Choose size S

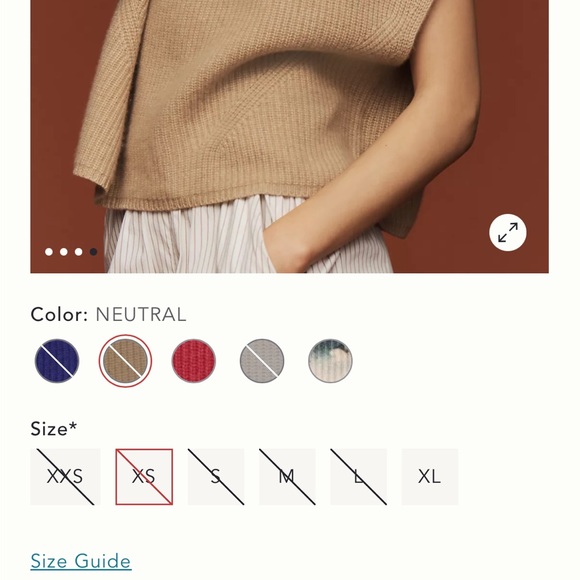coord(216,477)
